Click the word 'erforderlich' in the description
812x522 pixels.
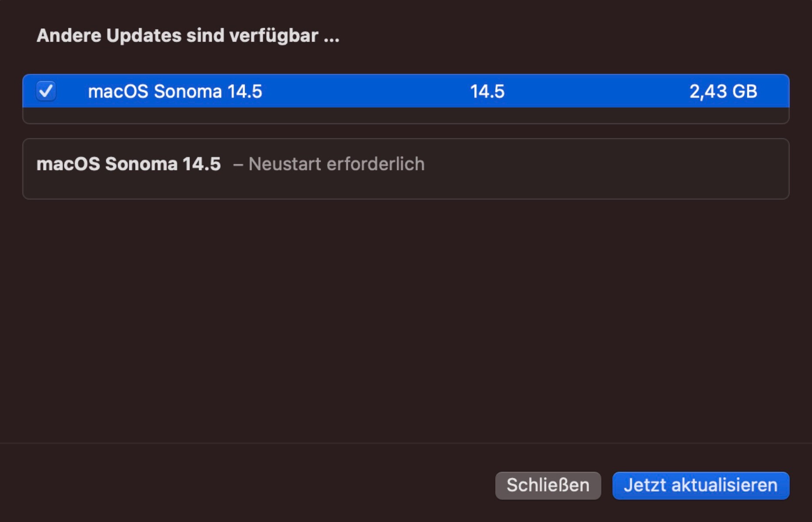point(375,164)
